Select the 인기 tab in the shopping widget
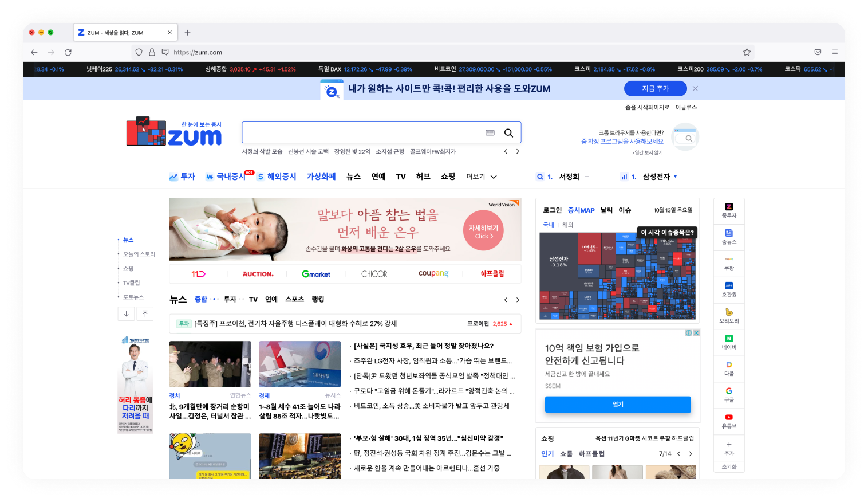 [547, 453]
